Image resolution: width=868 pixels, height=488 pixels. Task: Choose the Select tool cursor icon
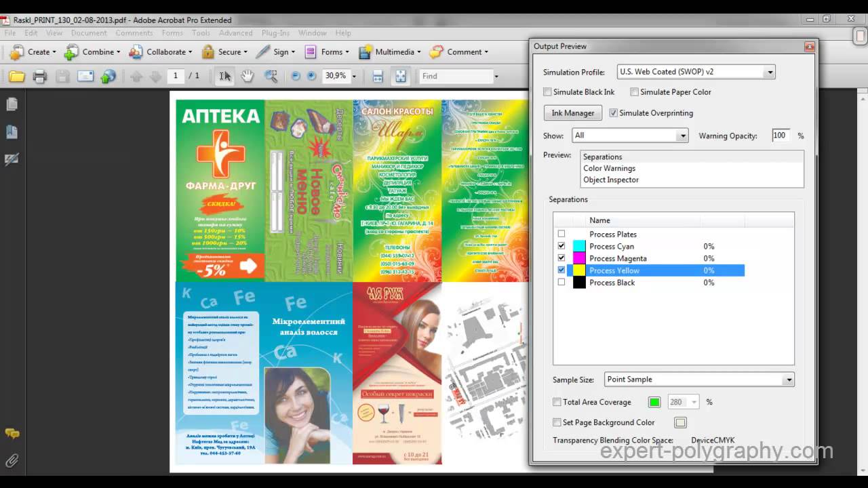pos(224,77)
